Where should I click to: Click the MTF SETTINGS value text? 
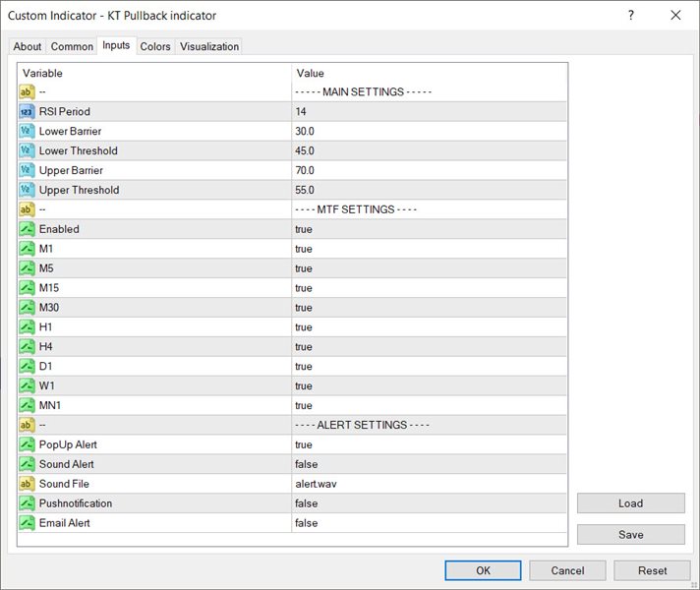(356, 209)
